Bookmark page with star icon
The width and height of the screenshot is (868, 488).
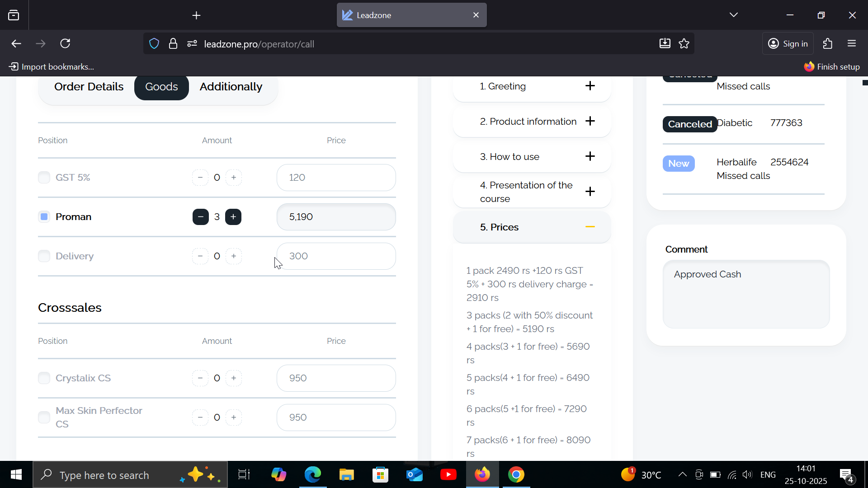(684, 44)
